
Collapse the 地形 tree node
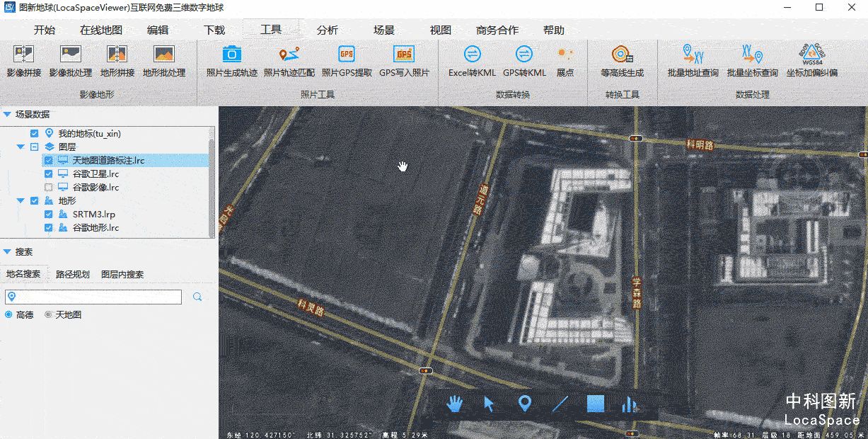click(21, 201)
